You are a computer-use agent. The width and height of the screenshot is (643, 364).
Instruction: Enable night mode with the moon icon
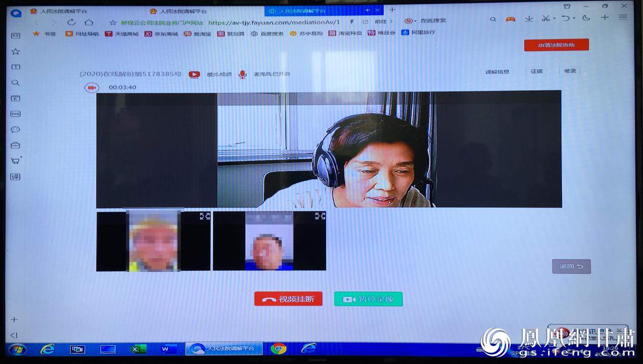(586, 18)
